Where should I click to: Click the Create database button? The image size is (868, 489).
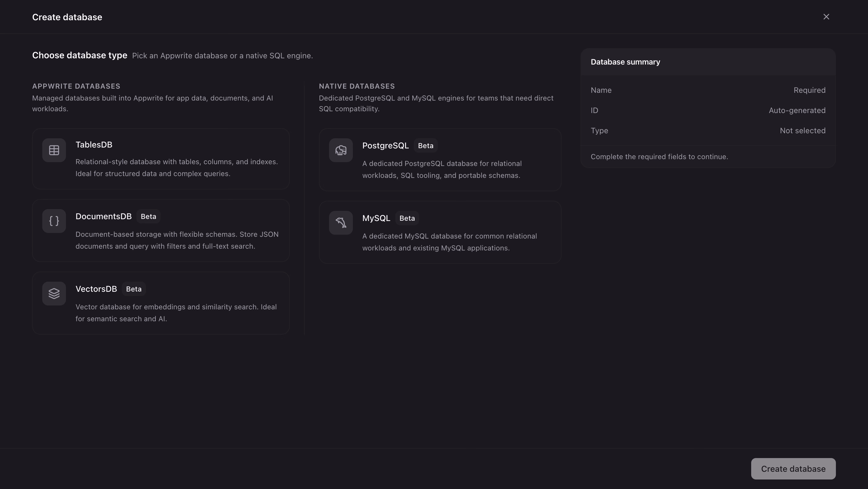click(793, 468)
